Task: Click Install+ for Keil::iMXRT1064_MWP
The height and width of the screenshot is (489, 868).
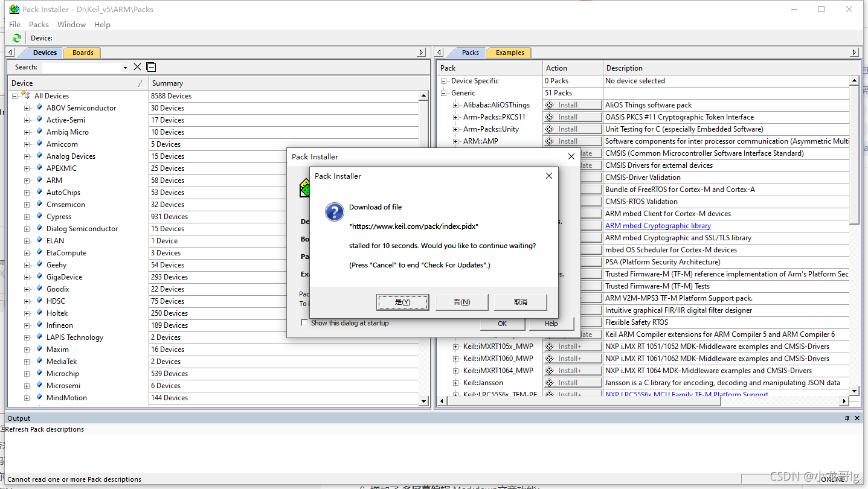Action: point(573,371)
